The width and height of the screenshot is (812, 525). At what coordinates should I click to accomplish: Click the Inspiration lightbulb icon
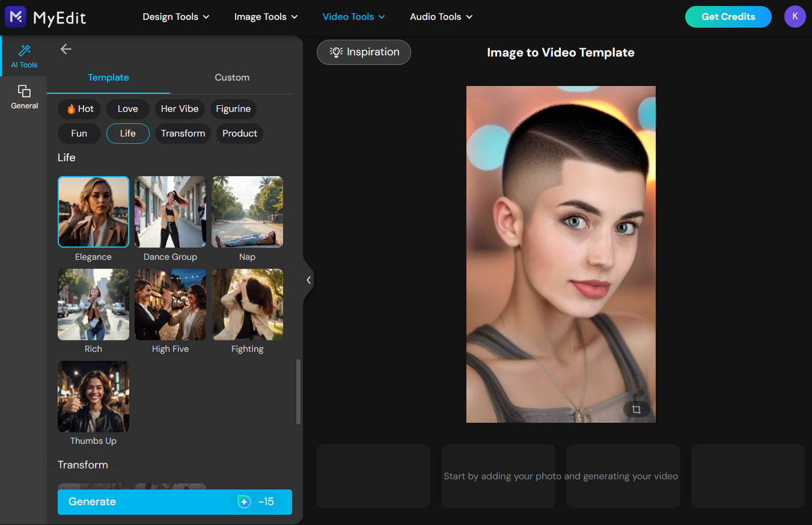pos(335,52)
